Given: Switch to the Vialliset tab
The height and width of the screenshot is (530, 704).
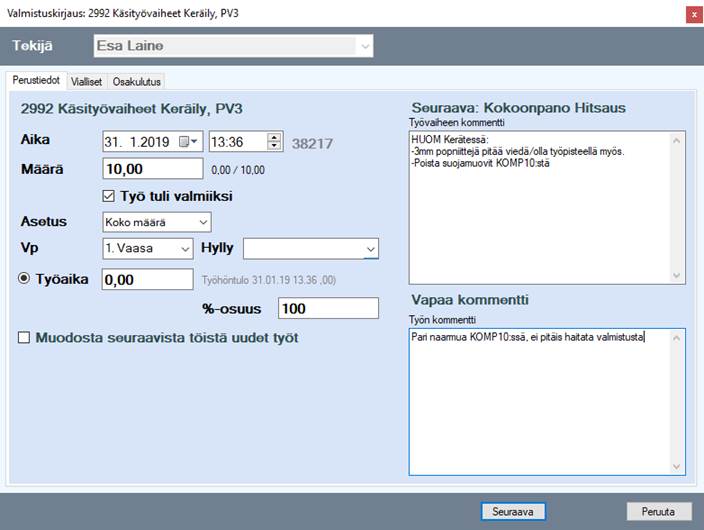Looking at the screenshot, I should coord(87,82).
